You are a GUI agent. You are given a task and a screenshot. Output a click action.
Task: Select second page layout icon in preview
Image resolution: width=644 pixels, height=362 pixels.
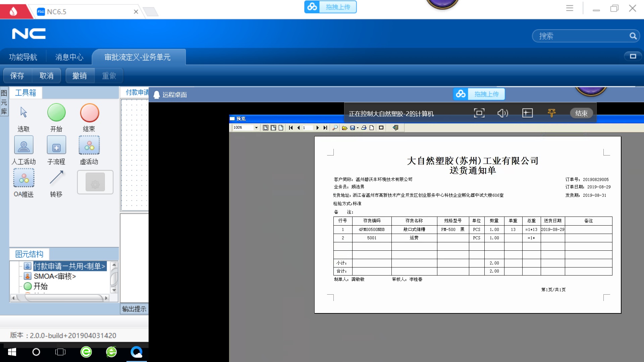click(x=273, y=128)
